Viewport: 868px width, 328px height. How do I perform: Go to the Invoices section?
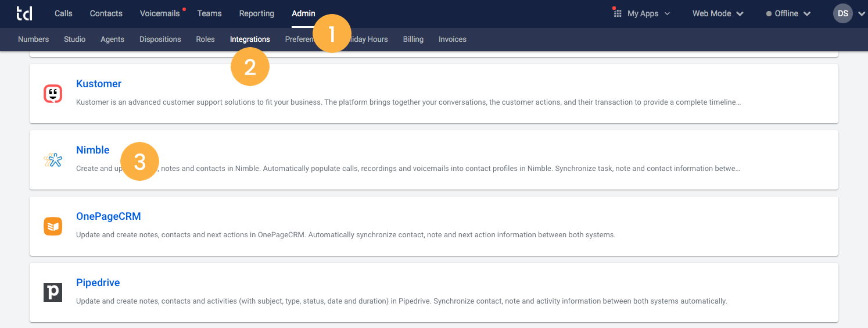[x=453, y=39]
